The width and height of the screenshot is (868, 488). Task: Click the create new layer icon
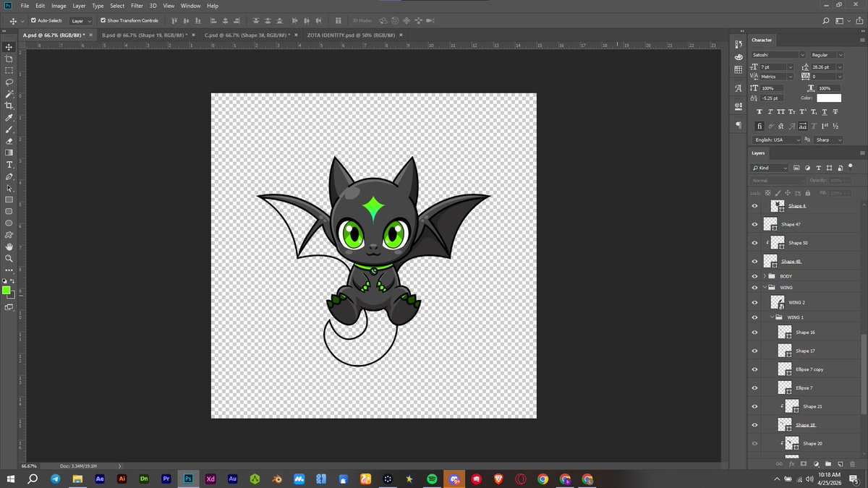tap(840, 463)
